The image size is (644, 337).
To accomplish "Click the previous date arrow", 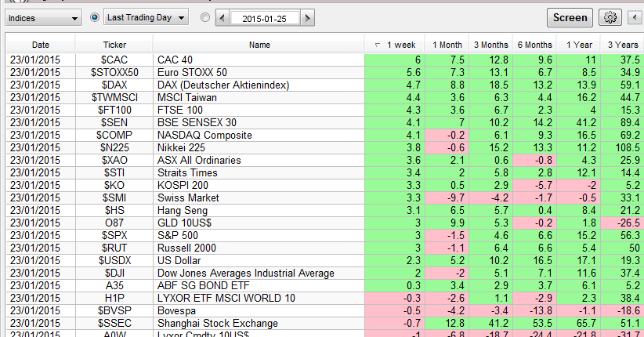I will click(x=222, y=17).
